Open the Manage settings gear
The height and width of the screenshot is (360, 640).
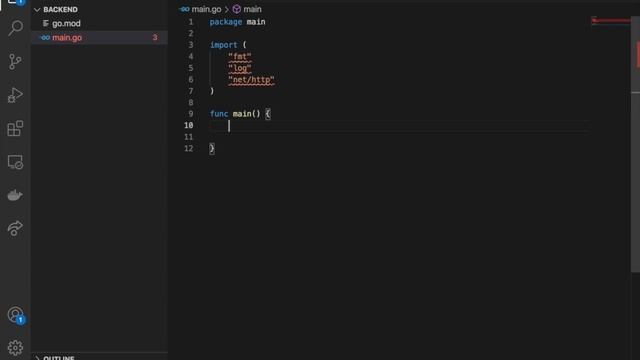point(15,348)
